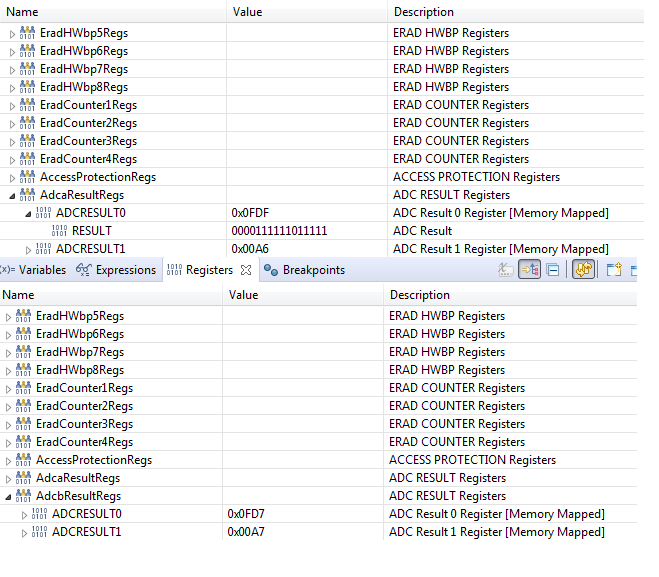
Task: Click the ADCRESULT1 register icon under AdcbResultRegs
Action: [40, 532]
